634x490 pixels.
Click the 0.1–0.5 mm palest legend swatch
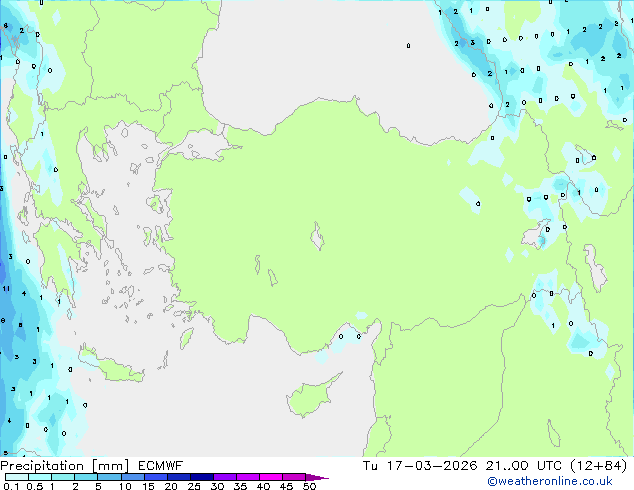pyautogui.click(x=17, y=477)
